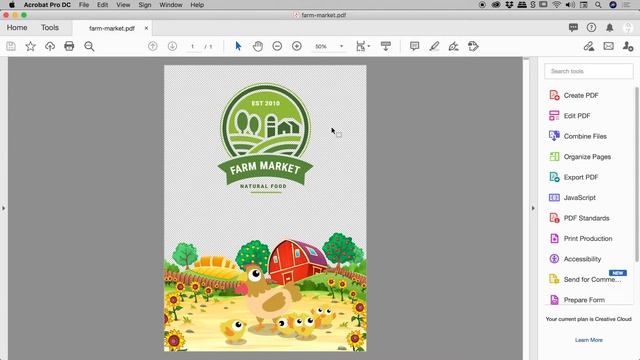The width and height of the screenshot is (640, 360).
Task: Collapse the right tools pane arrow
Action: tap(533, 208)
